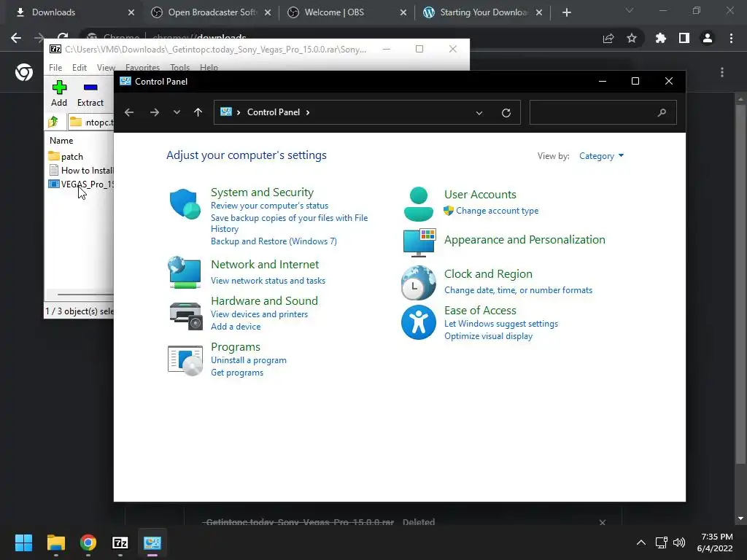Open the Chrome profile icon
Viewport: 747px width, 560px height.
[708, 38]
